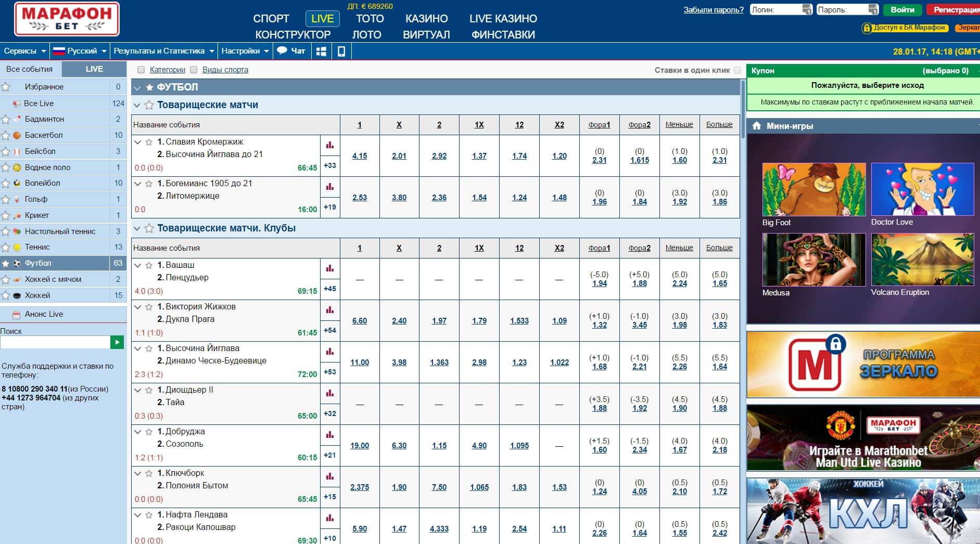Click Программа Зеркало banner
Viewport: 980px width, 544px height.
point(863,365)
